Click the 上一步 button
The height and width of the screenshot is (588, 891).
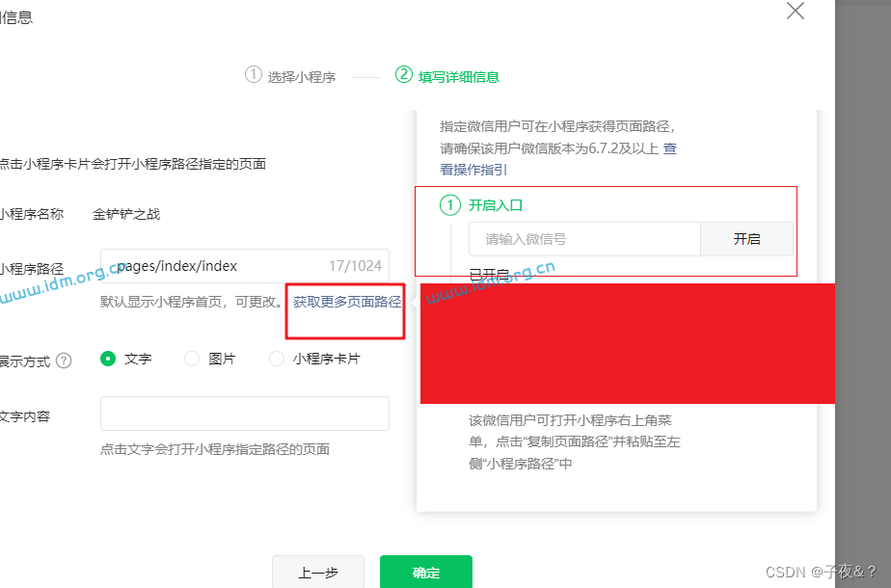[318, 572]
